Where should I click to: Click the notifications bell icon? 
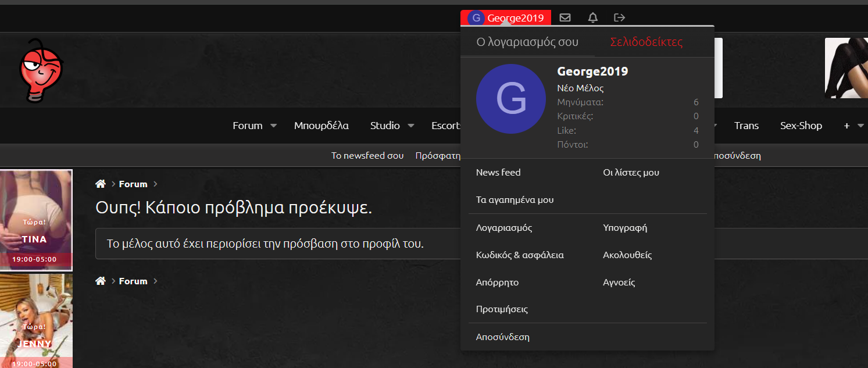pyautogui.click(x=592, y=17)
